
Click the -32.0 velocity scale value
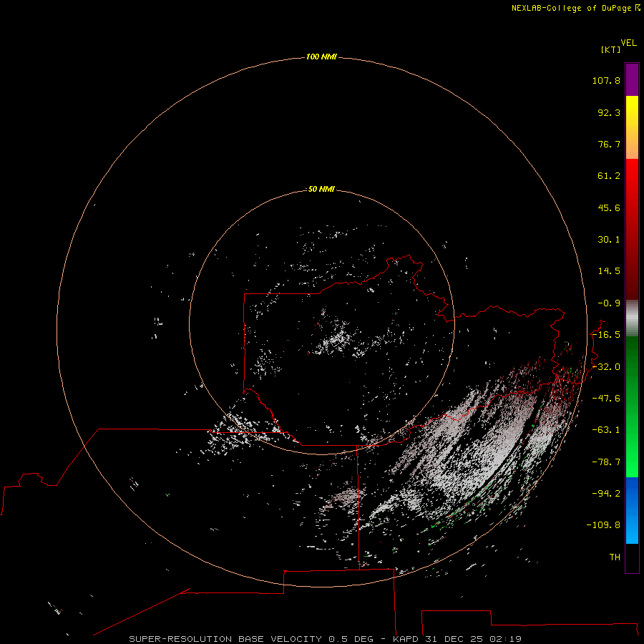coord(606,367)
